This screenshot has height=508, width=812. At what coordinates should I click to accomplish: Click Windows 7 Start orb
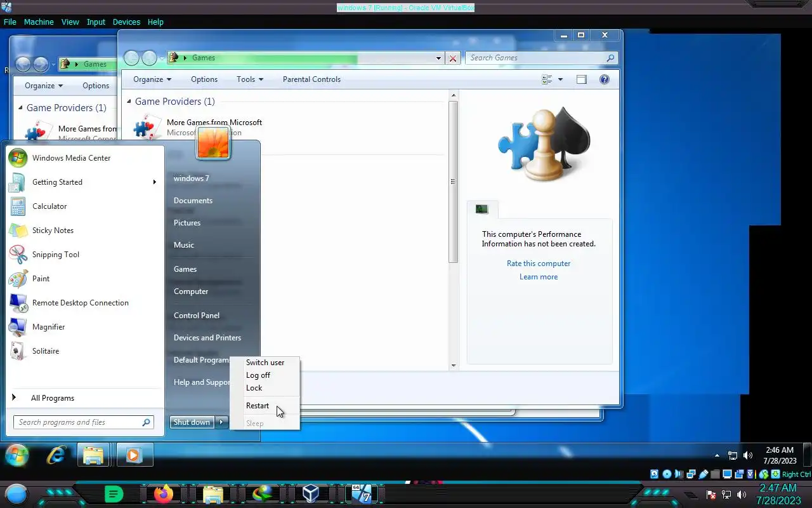click(x=16, y=455)
